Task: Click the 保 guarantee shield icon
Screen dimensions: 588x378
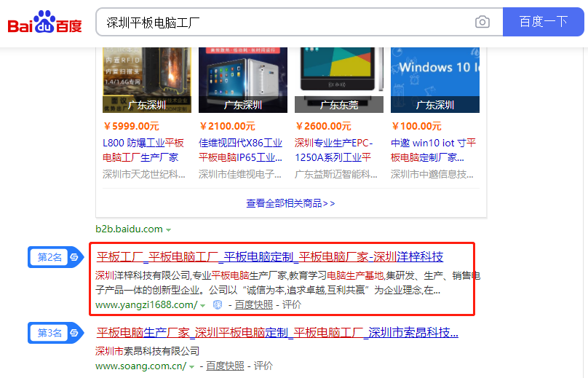Action: click(218, 304)
